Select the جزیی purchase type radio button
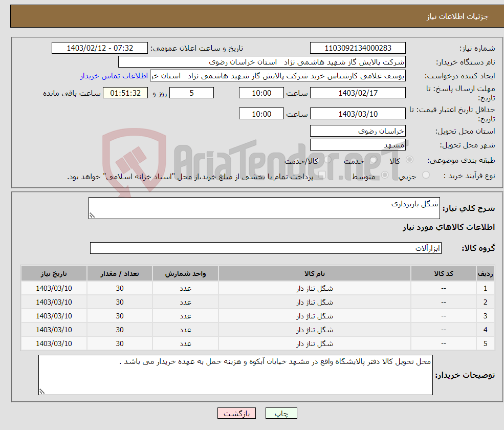 point(426,175)
